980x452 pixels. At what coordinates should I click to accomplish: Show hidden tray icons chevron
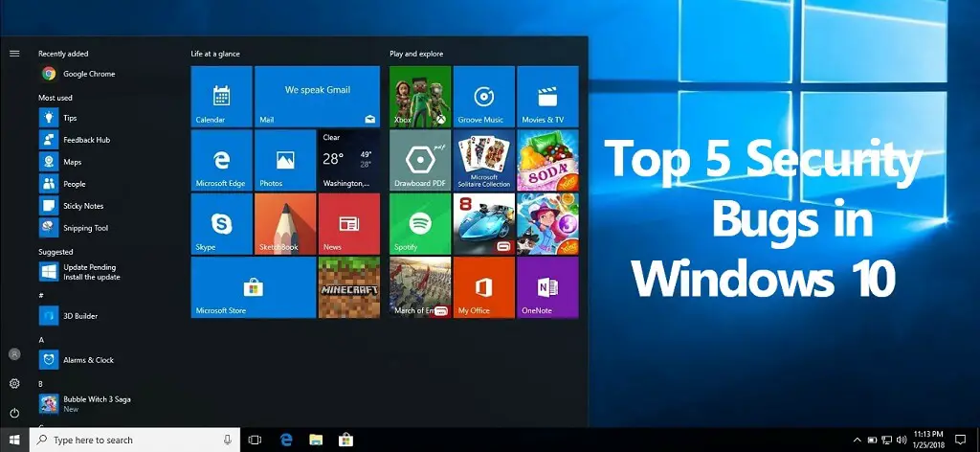(x=857, y=441)
